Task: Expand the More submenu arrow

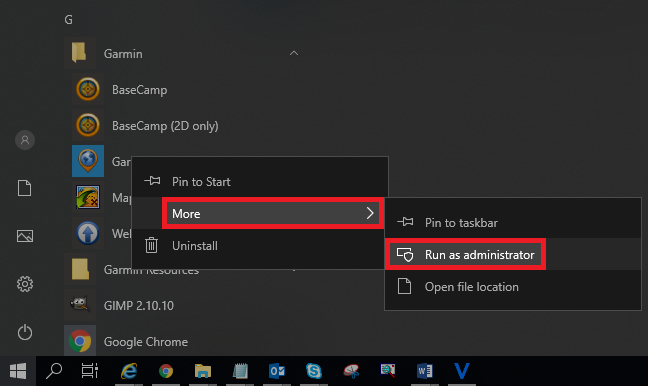Action: pyautogui.click(x=370, y=213)
